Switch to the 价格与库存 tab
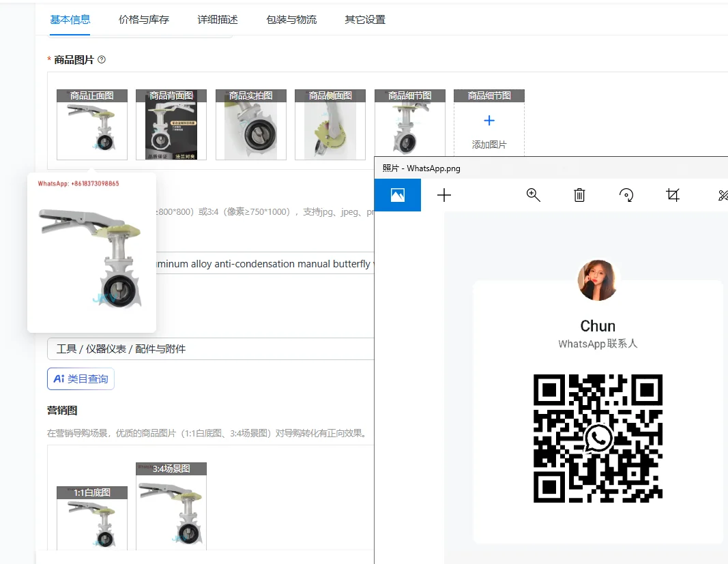This screenshot has height=564, width=728. click(144, 20)
